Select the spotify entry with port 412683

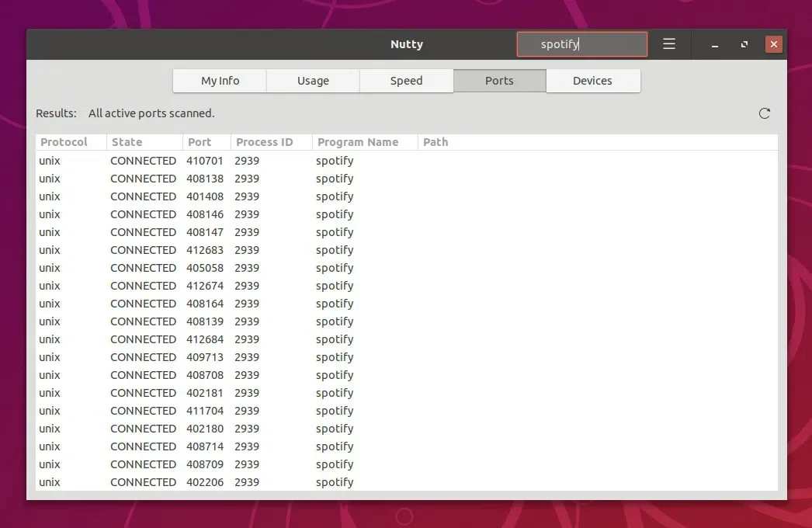tap(233, 250)
